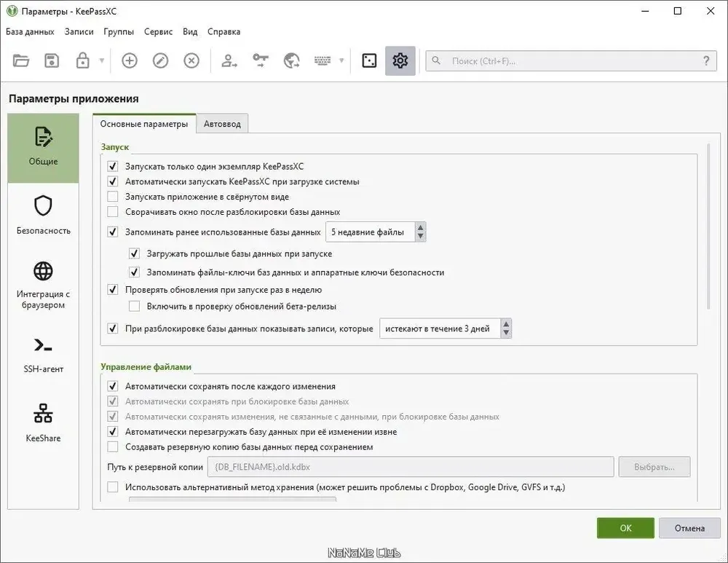Toggle the settings gear icon in toolbar

(400, 61)
